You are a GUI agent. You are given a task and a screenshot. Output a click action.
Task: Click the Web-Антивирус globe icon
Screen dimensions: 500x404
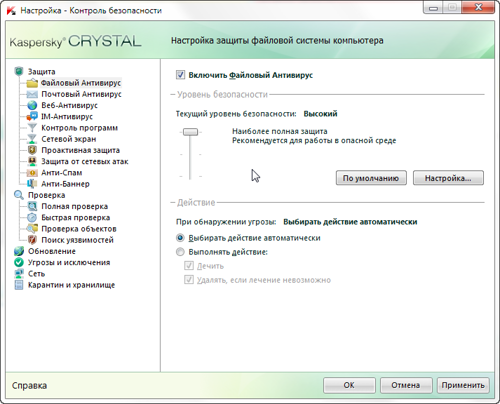pyautogui.click(x=32, y=105)
